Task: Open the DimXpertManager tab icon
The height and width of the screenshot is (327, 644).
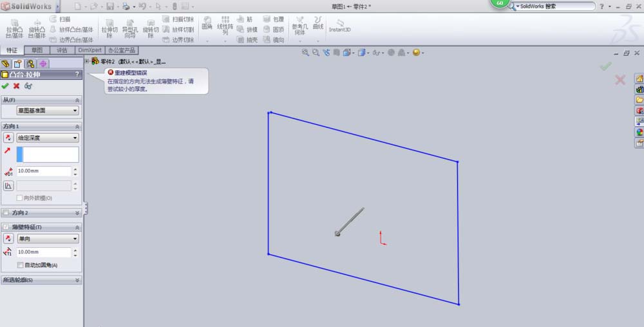Action: (43, 64)
